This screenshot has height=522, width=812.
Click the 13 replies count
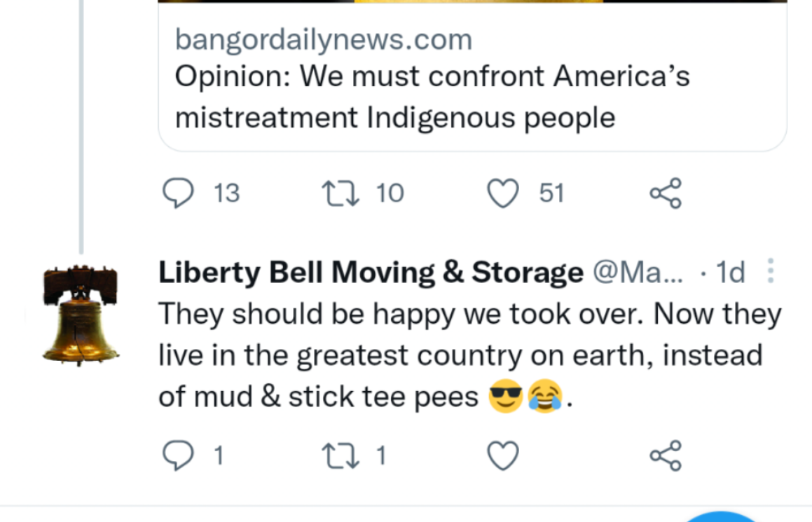pos(226,193)
